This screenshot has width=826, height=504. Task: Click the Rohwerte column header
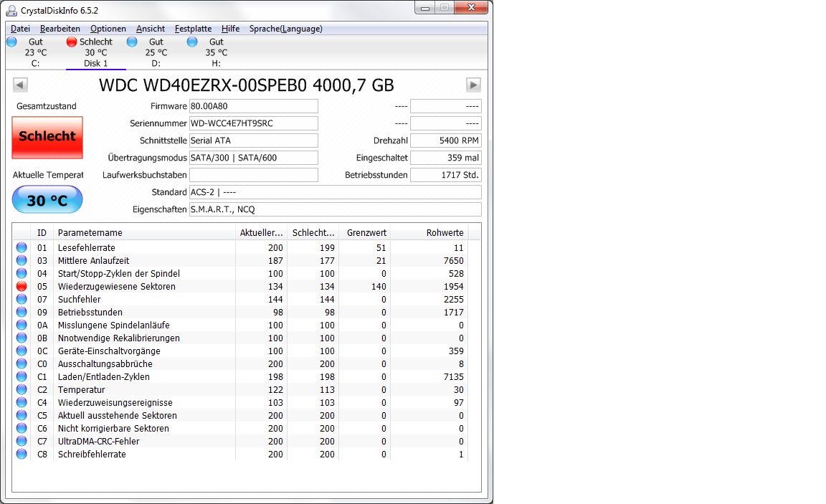[429, 232]
